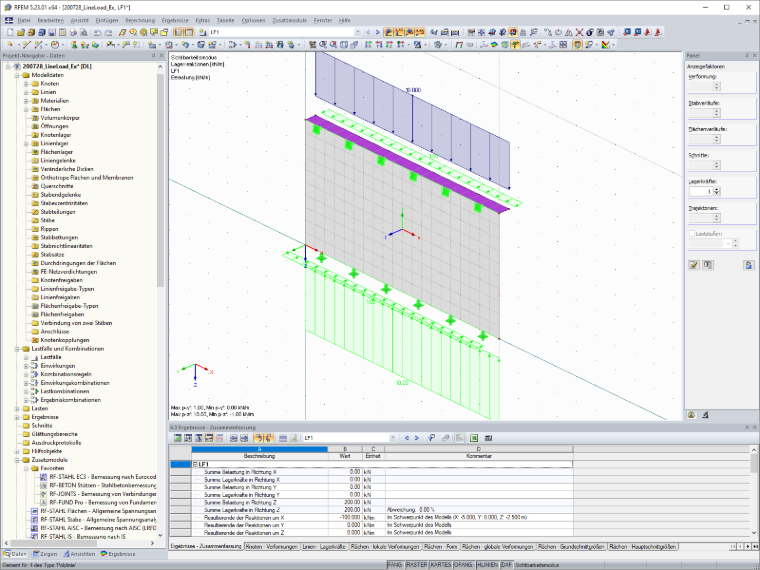Screen dimensions: 760x570
Task: Switch to Linien - Lagerkräfte tab
Action: click(x=324, y=547)
